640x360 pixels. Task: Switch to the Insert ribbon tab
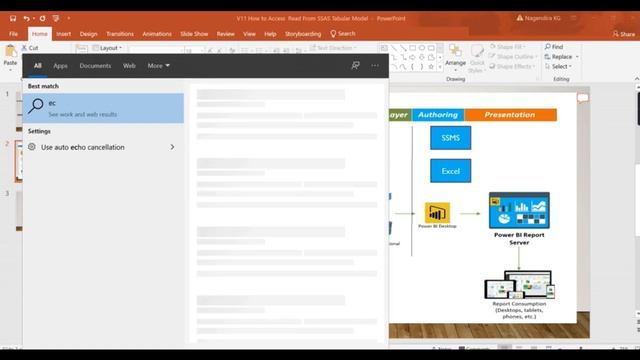(x=63, y=34)
